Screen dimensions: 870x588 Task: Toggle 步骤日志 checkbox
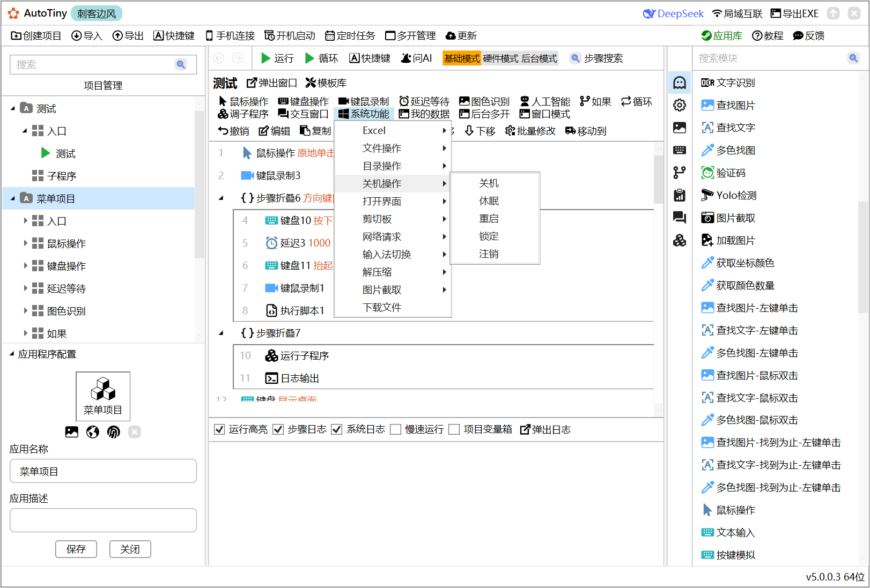tap(278, 429)
